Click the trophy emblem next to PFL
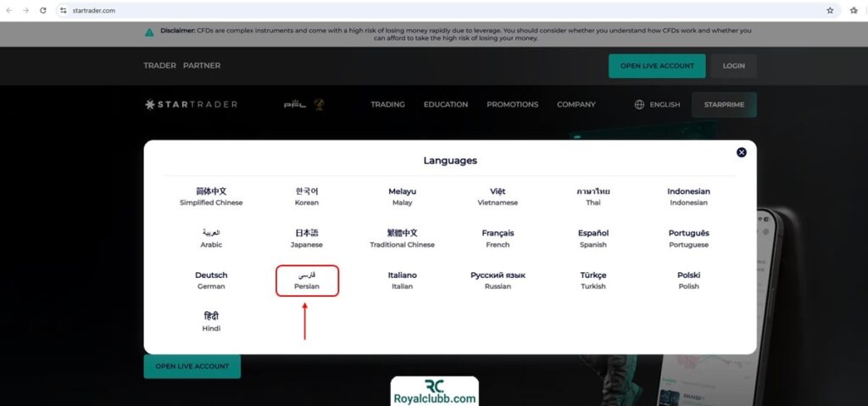 tap(319, 104)
